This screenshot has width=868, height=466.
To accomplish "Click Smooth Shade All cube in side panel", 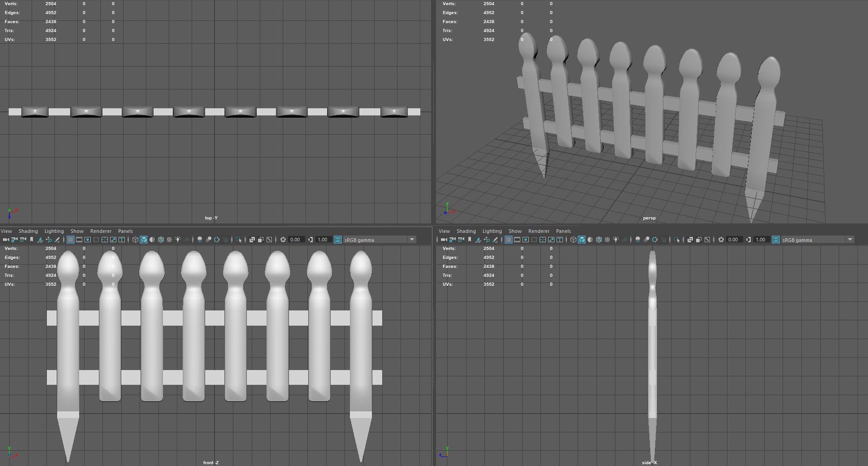I will point(582,240).
